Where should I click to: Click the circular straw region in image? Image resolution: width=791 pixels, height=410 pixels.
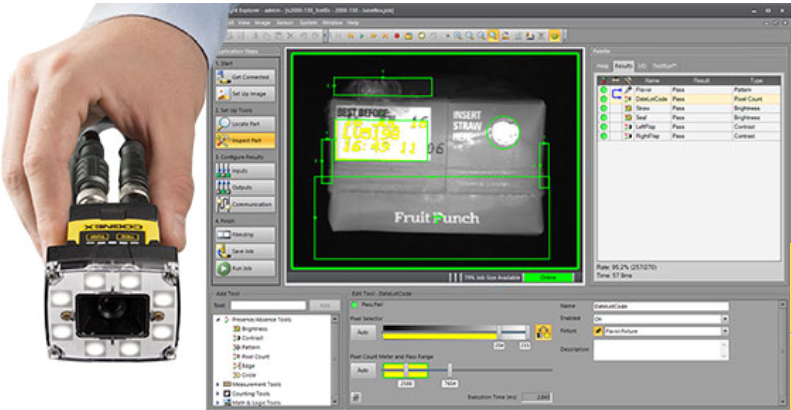click(x=503, y=133)
